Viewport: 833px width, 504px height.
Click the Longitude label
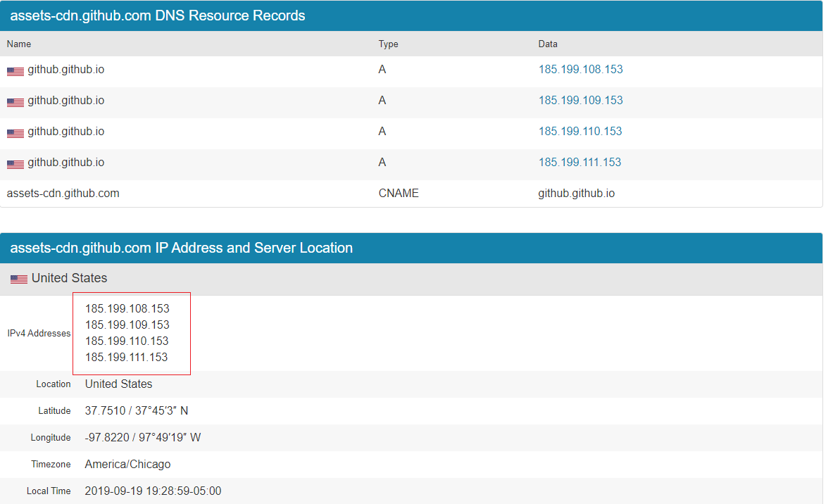coord(51,438)
